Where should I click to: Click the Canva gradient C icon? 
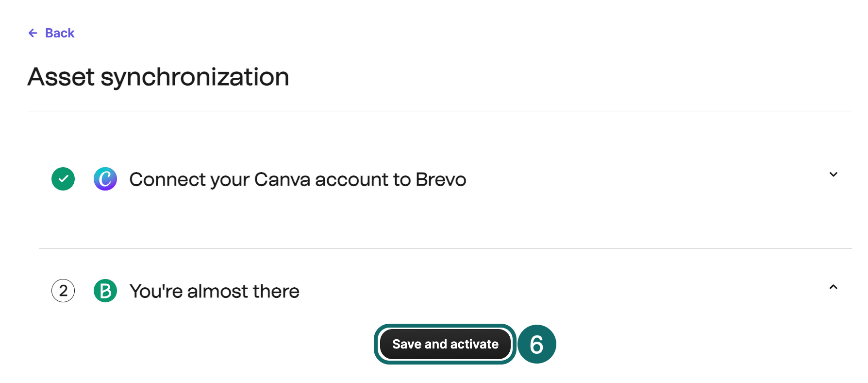tap(105, 179)
